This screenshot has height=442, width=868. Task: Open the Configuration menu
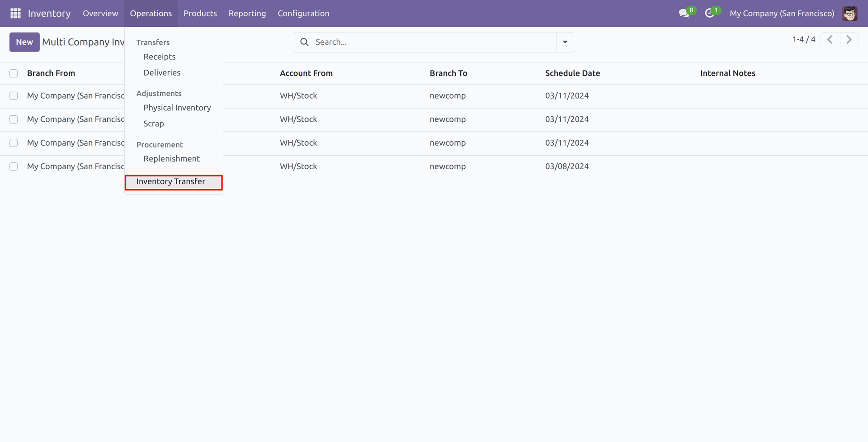tap(303, 14)
